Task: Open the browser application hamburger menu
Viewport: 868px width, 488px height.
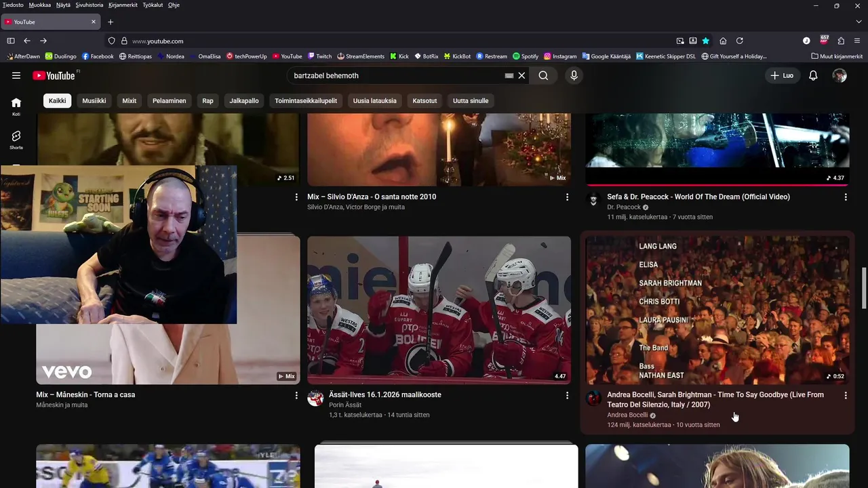Action: point(858,41)
